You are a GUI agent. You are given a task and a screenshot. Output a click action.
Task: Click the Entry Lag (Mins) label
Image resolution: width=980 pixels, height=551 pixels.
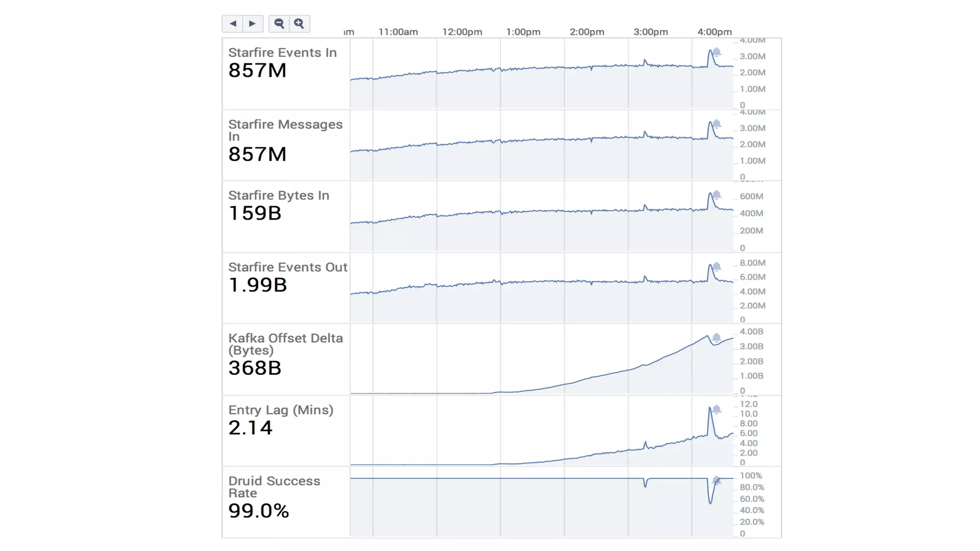coord(280,410)
